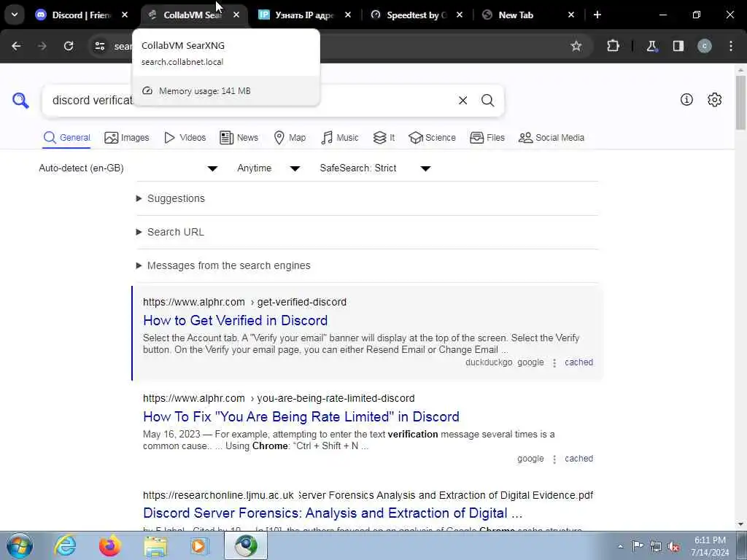The image size is (747, 560).
Task: Clear the search query with X
Action: click(462, 101)
